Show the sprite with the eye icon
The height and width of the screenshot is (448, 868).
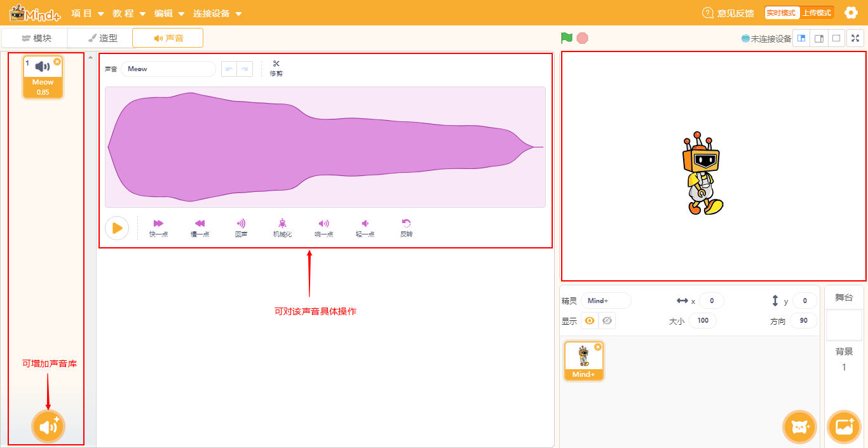pos(590,321)
